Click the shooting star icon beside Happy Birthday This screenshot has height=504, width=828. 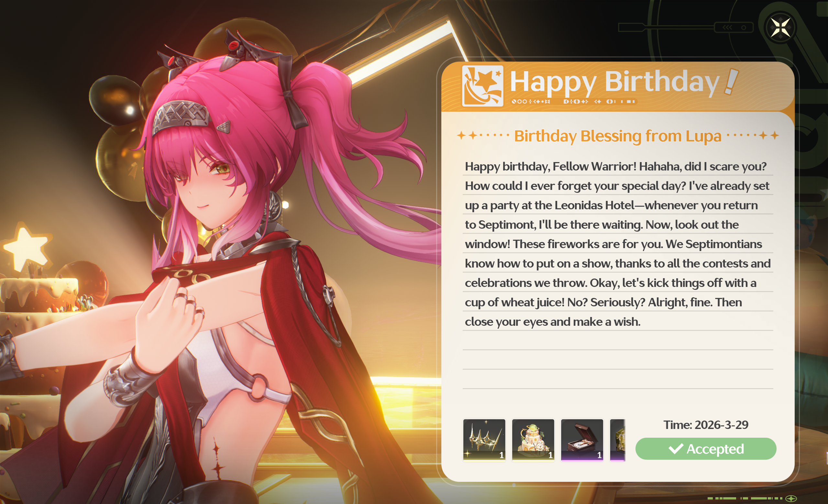(482, 86)
